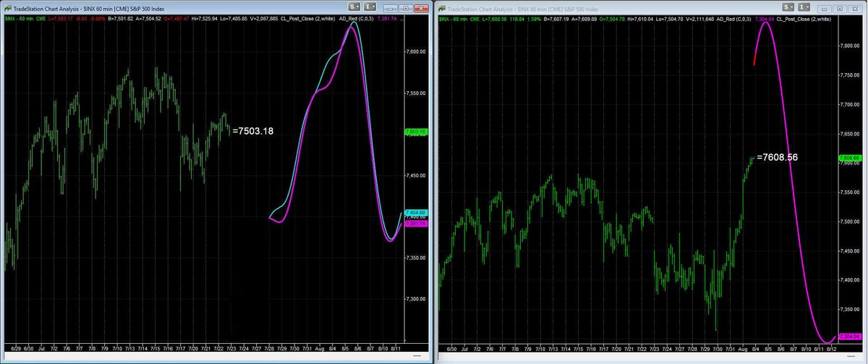Click 'B=7,607.19' bid in right status line
The image size is (868, 364).
pyautogui.click(x=556, y=18)
